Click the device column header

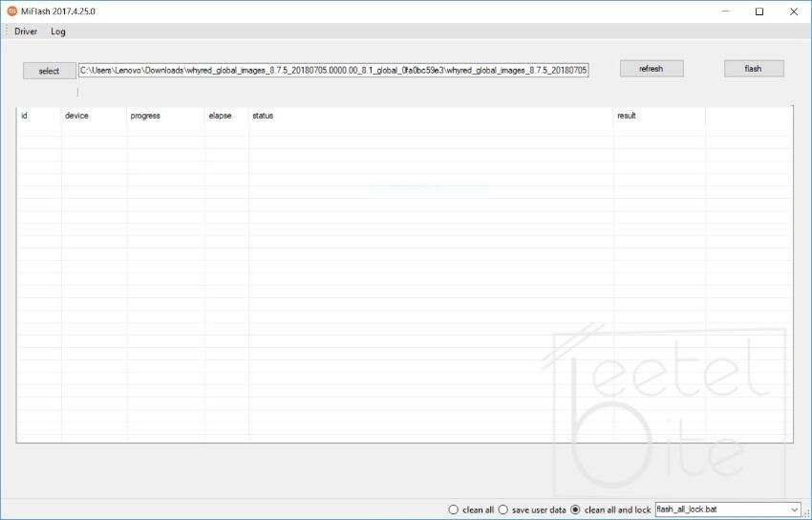click(95, 116)
